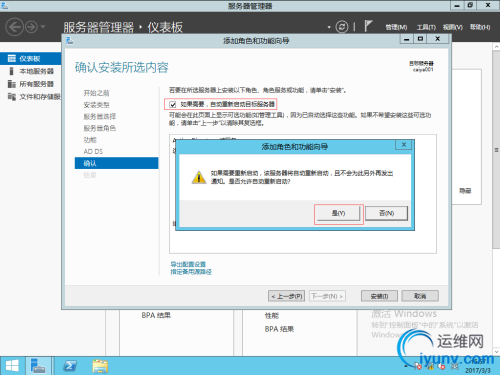
Task: Click the 文件和存储服务 sidebar icon
Action: tap(12, 97)
